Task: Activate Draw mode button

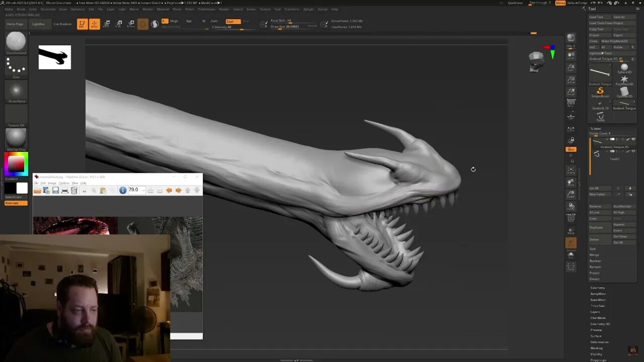Action: click(94, 24)
